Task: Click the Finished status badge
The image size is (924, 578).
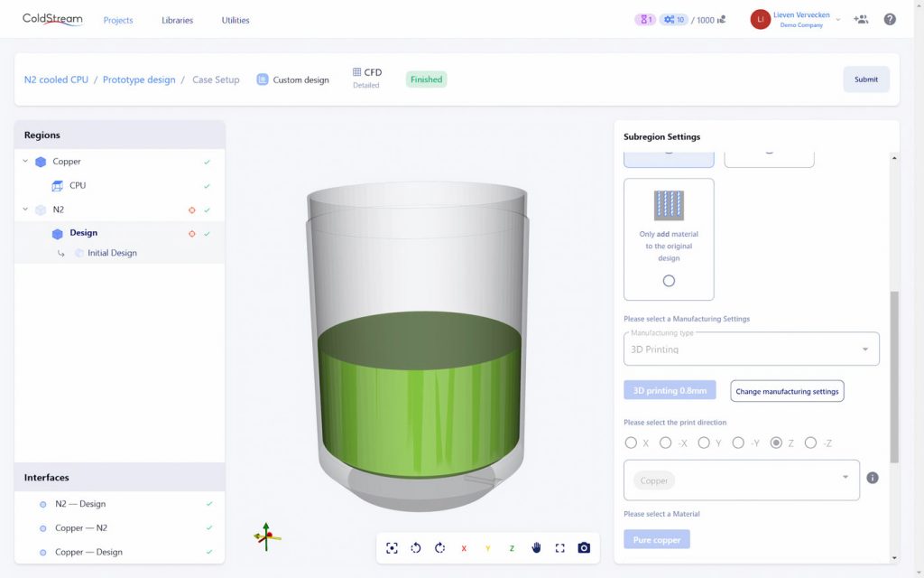Action: (426, 79)
